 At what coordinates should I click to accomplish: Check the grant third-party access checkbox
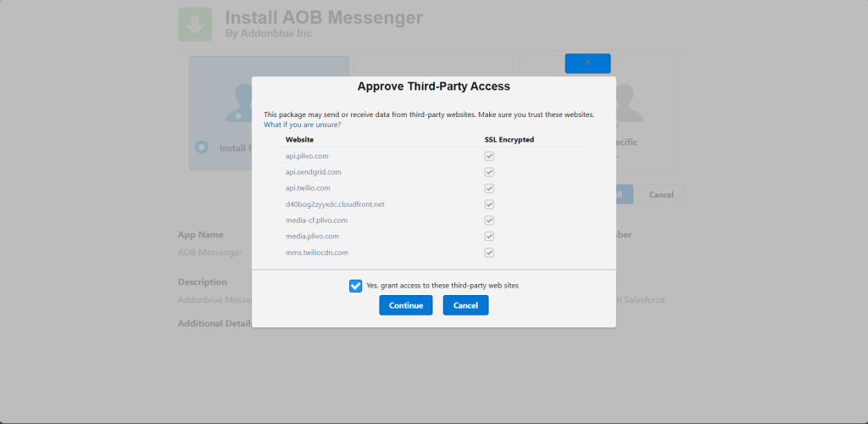point(355,286)
